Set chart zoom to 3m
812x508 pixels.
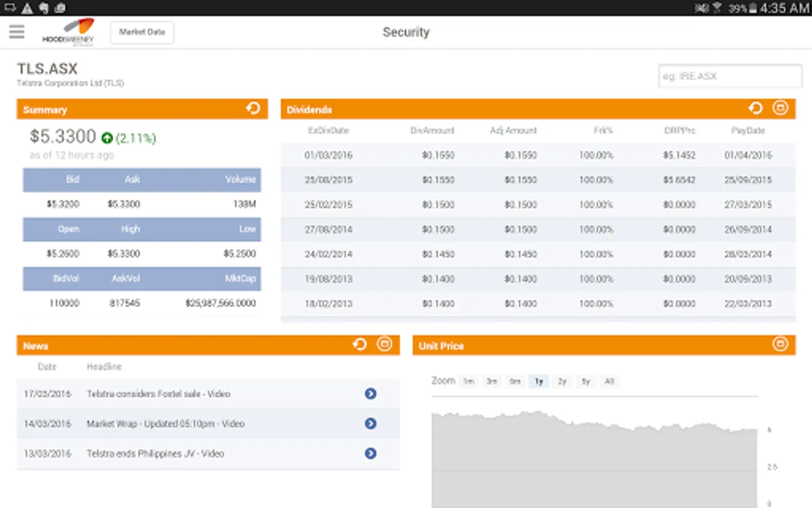[x=492, y=382]
